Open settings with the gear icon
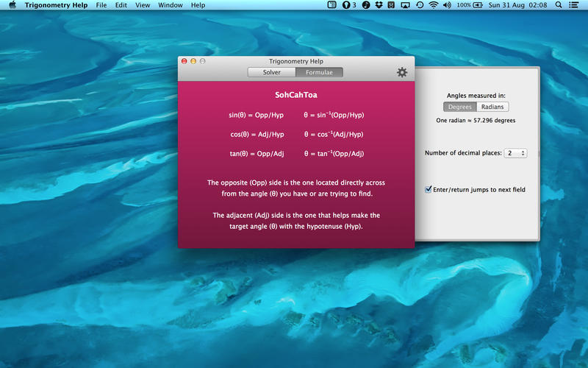 tap(402, 72)
